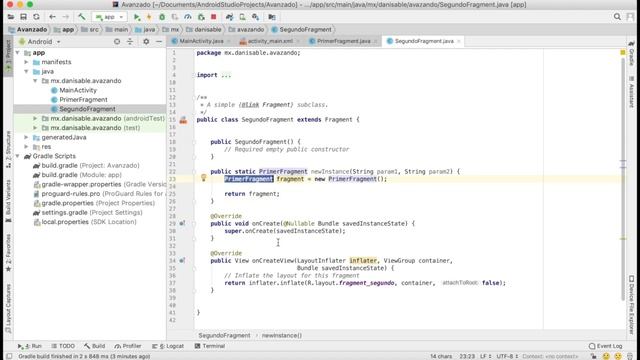Toggle the Event Log tool window

(606, 346)
